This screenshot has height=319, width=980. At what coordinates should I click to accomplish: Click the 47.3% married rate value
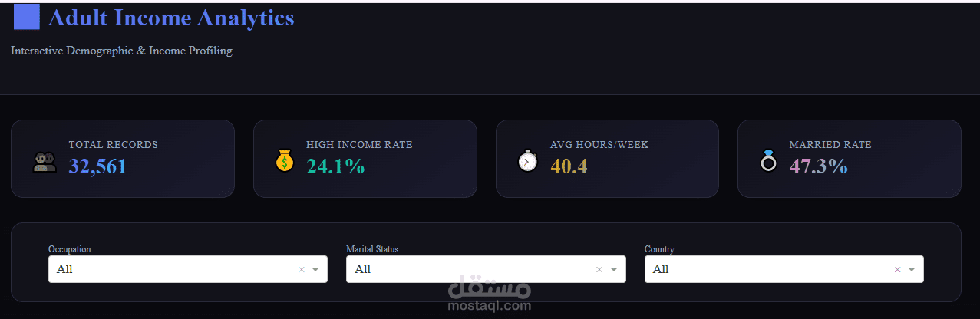[x=818, y=166]
